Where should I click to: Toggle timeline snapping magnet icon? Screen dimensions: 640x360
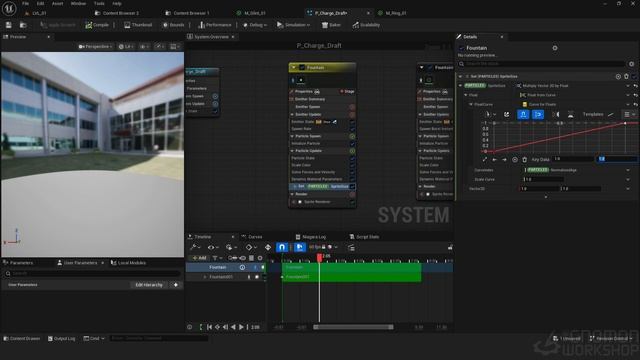(282, 247)
